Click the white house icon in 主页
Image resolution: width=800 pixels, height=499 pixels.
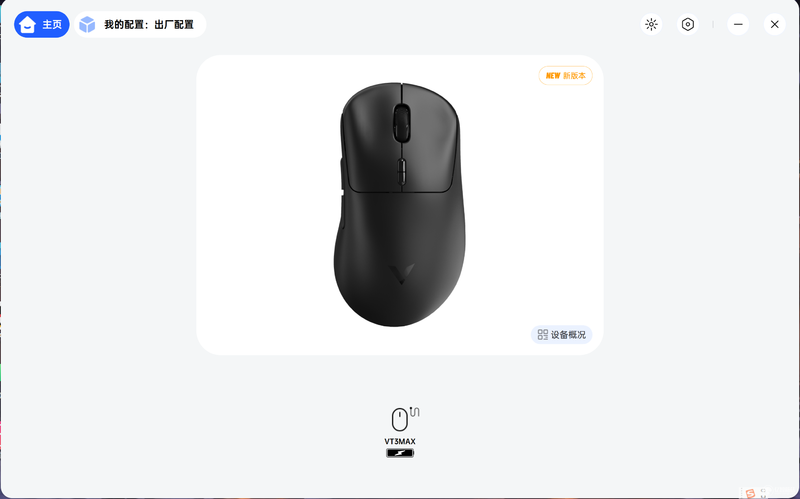point(27,24)
